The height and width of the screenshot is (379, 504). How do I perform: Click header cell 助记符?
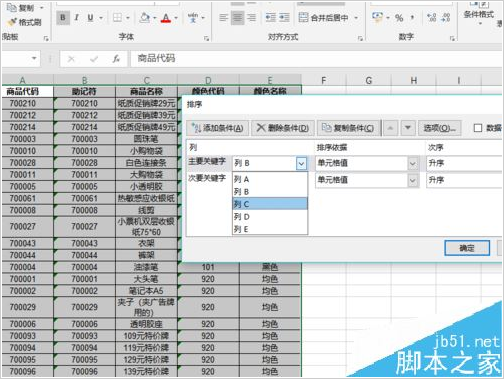coord(84,91)
